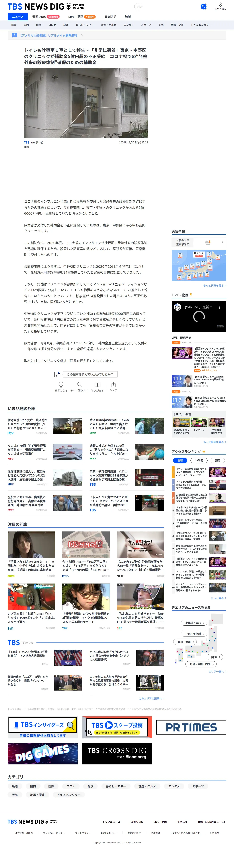Switch to the 深掘りDIG tab
This screenshot has height=868, width=234.
[46, 17]
